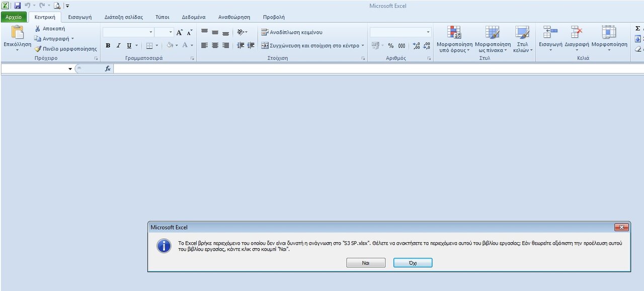Click Συγχώνευση και στοίχιση στο κέντρο
Image resolution: width=644 pixels, height=291 pixels.
click(310, 45)
